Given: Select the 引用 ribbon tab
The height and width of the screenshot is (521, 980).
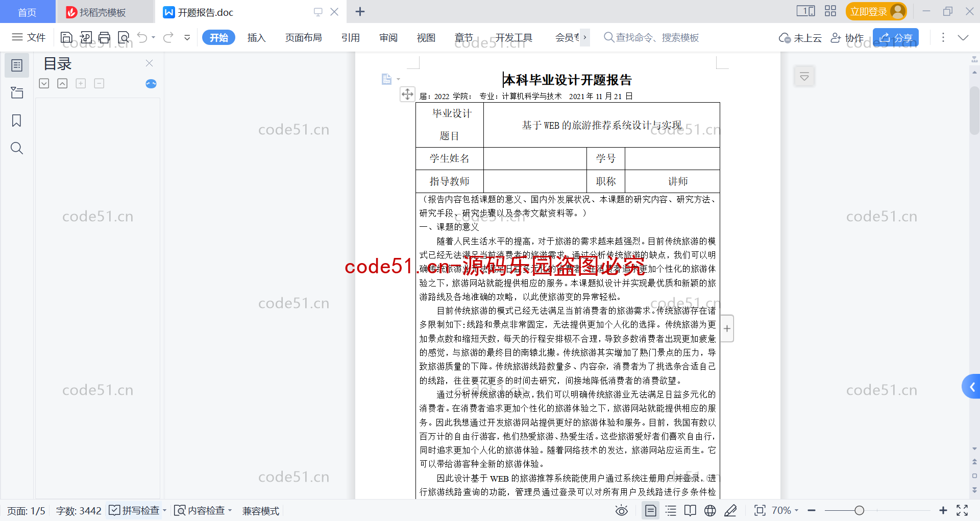Looking at the screenshot, I should tap(350, 37).
